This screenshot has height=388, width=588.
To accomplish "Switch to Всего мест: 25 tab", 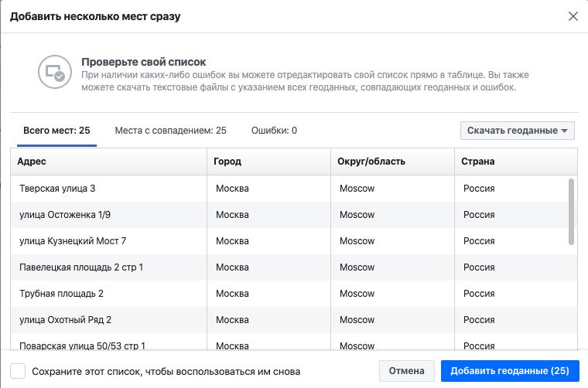I will [x=56, y=131].
